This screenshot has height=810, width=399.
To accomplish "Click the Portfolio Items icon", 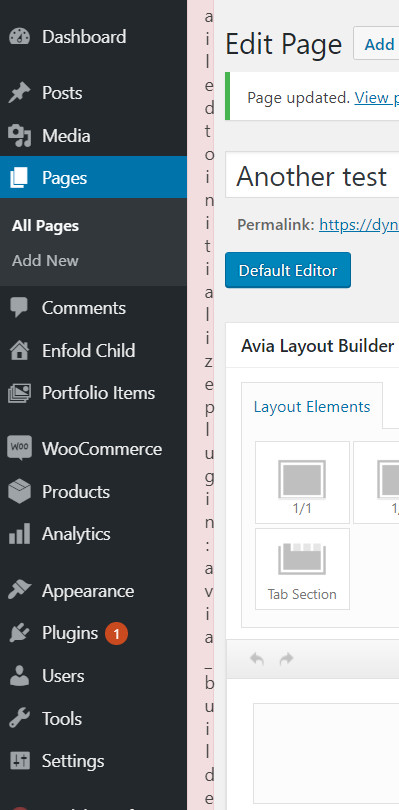I will (x=19, y=393).
